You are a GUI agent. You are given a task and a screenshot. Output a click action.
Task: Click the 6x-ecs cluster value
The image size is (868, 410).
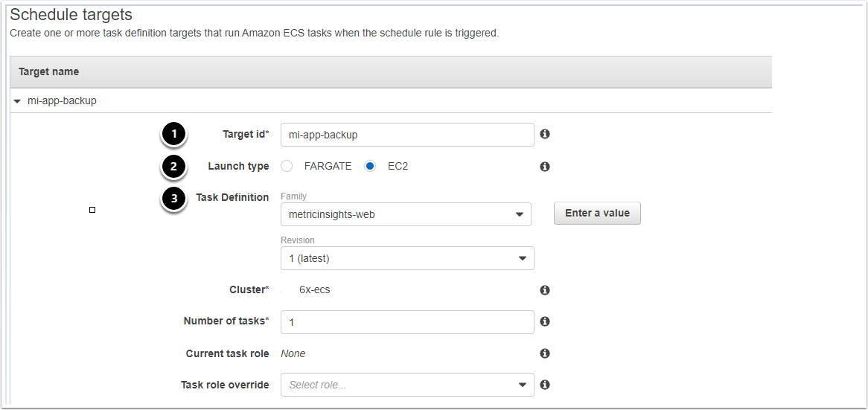[x=314, y=289]
